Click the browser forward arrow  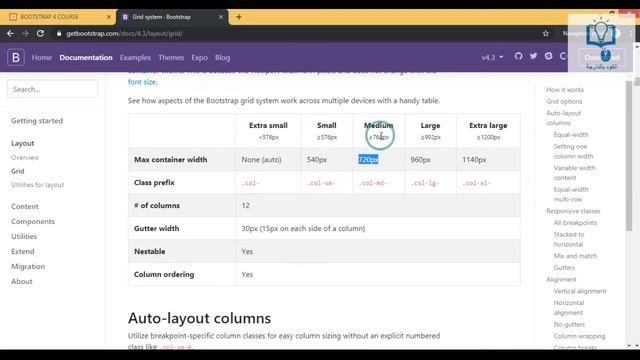tap(25, 33)
